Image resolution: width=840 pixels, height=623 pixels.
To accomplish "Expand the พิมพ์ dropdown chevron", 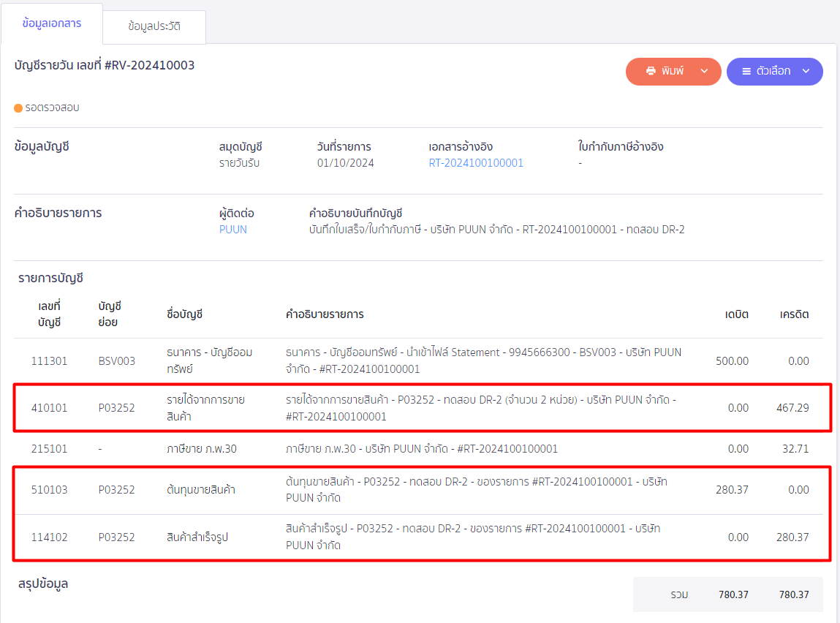I will pos(705,71).
